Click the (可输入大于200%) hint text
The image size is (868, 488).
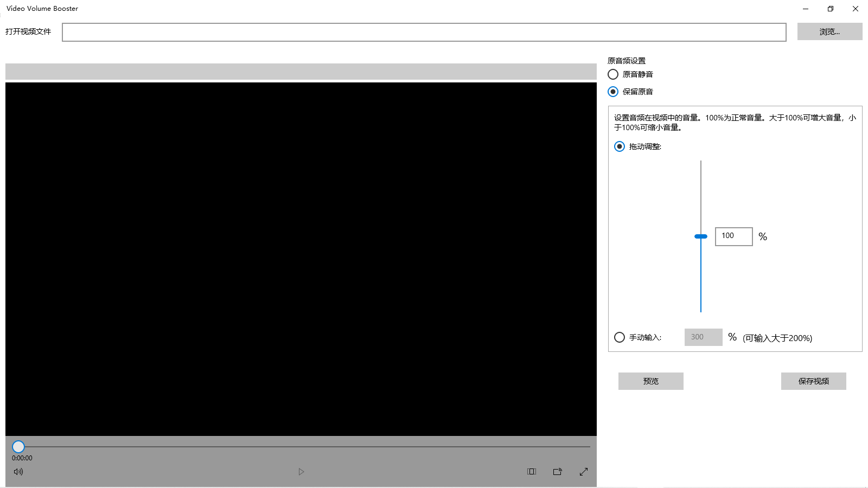click(777, 338)
